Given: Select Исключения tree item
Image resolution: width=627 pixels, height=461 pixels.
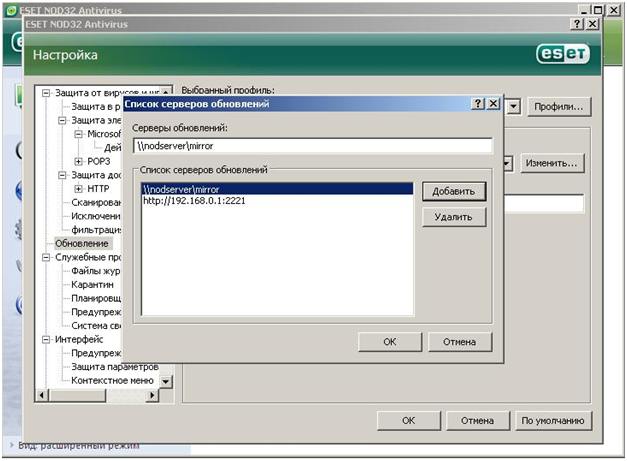Looking at the screenshot, I should click(x=96, y=216).
